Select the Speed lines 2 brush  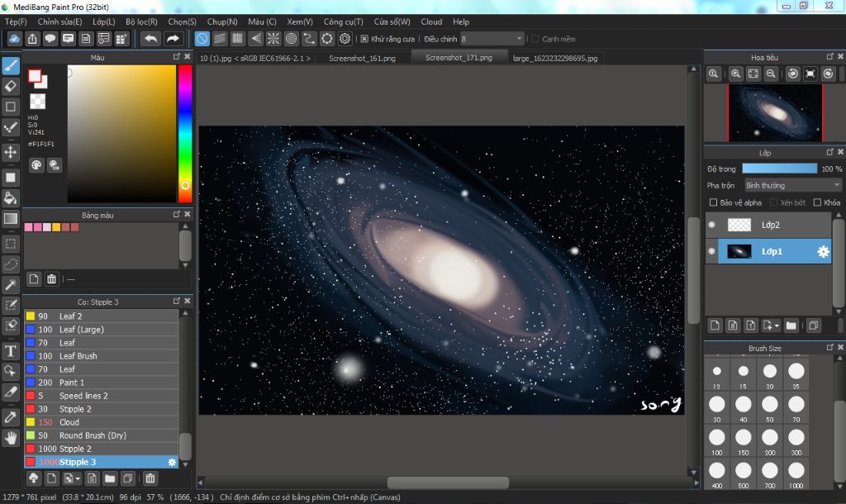[x=102, y=396]
